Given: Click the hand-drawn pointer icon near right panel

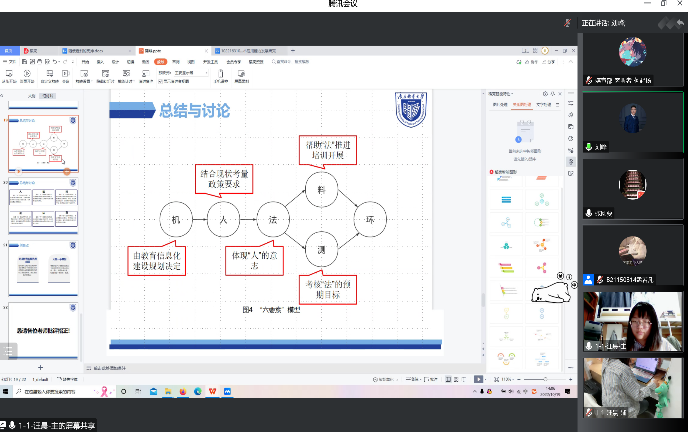Looking at the screenshot, I should click(549, 292).
